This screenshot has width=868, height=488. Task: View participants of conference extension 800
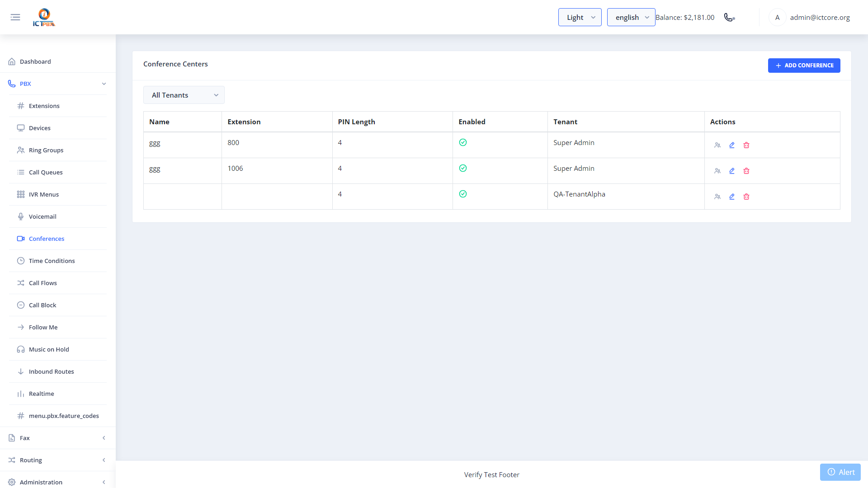(717, 145)
